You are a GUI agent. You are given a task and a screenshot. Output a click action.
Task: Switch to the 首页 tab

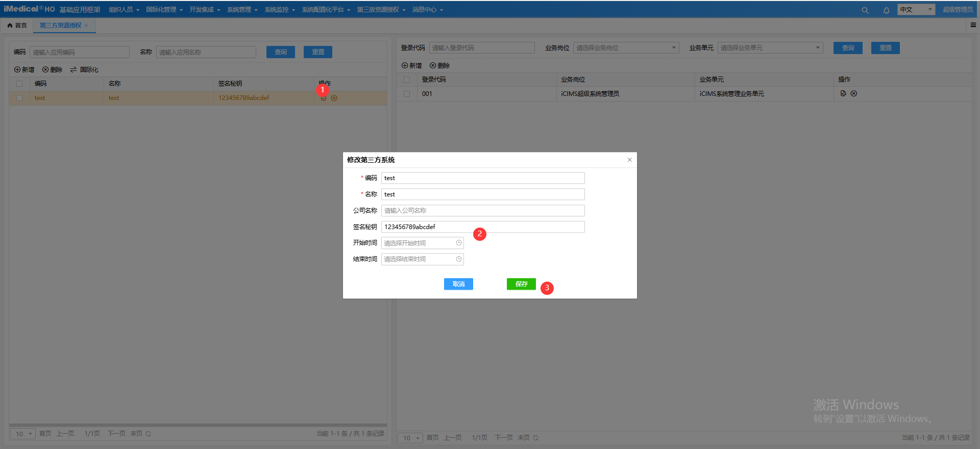17,26
